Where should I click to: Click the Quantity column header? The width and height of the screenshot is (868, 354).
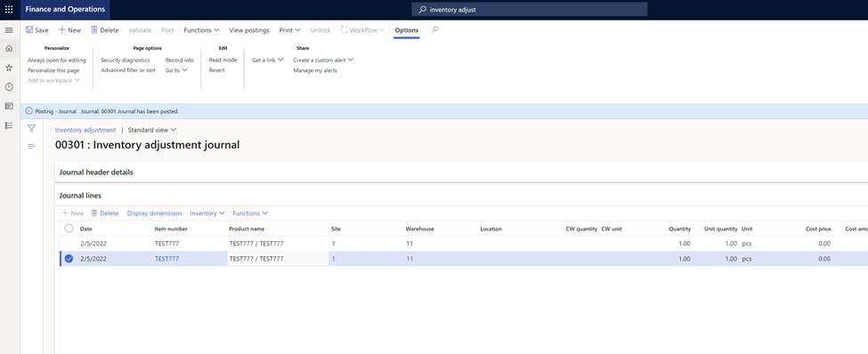[x=679, y=229]
